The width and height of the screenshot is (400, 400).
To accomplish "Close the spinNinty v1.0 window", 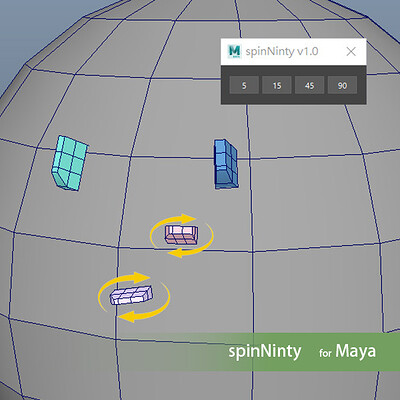I will [351, 52].
